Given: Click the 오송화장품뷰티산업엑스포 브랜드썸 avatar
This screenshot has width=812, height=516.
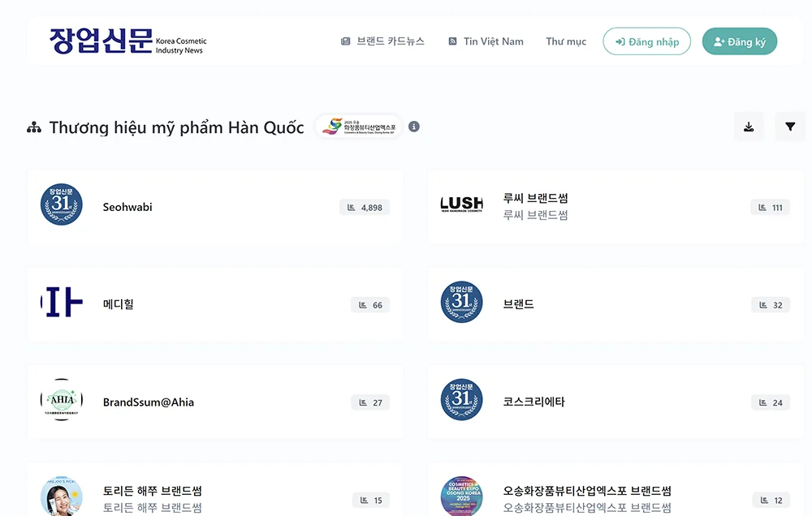Looking at the screenshot, I should point(461,496).
